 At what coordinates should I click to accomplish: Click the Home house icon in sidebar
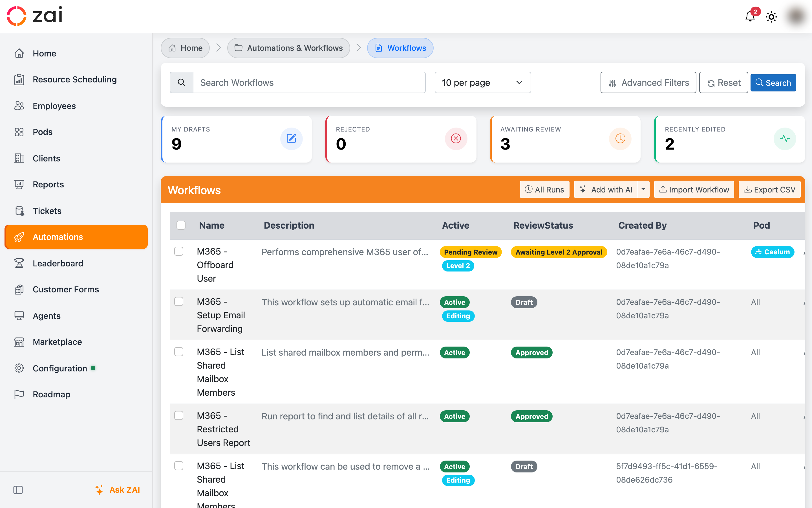coord(19,53)
